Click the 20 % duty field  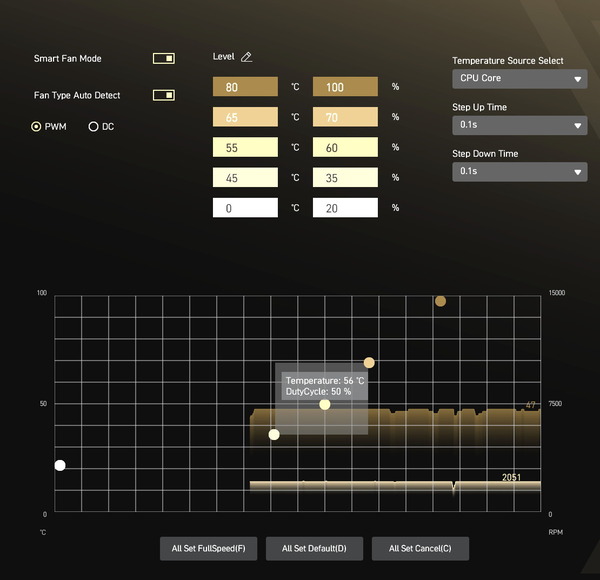[x=345, y=207]
